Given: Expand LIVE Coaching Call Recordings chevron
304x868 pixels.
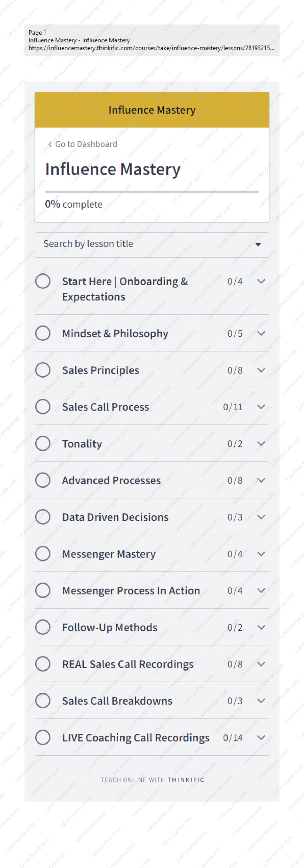Looking at the screenshot, I should [x=261, y=737].
